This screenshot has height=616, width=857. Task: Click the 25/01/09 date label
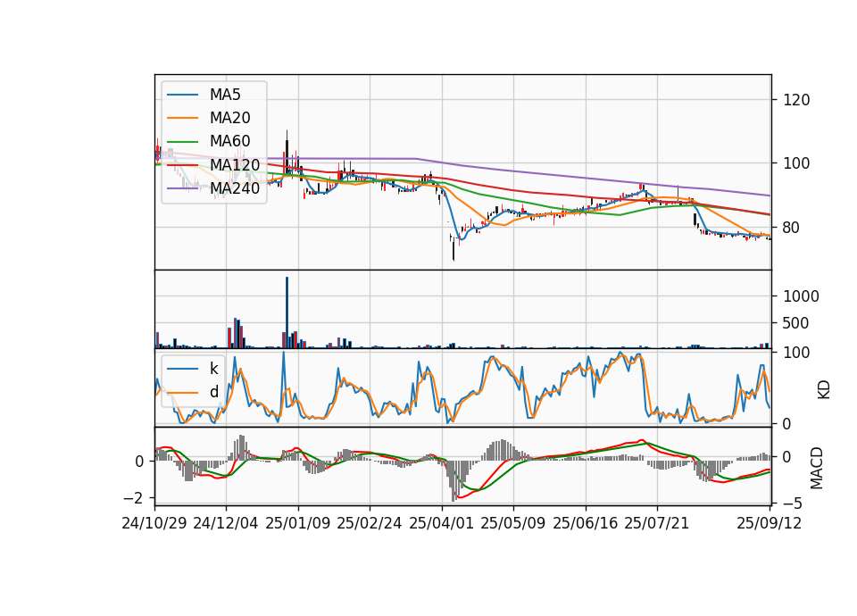(x=298, y=524)
